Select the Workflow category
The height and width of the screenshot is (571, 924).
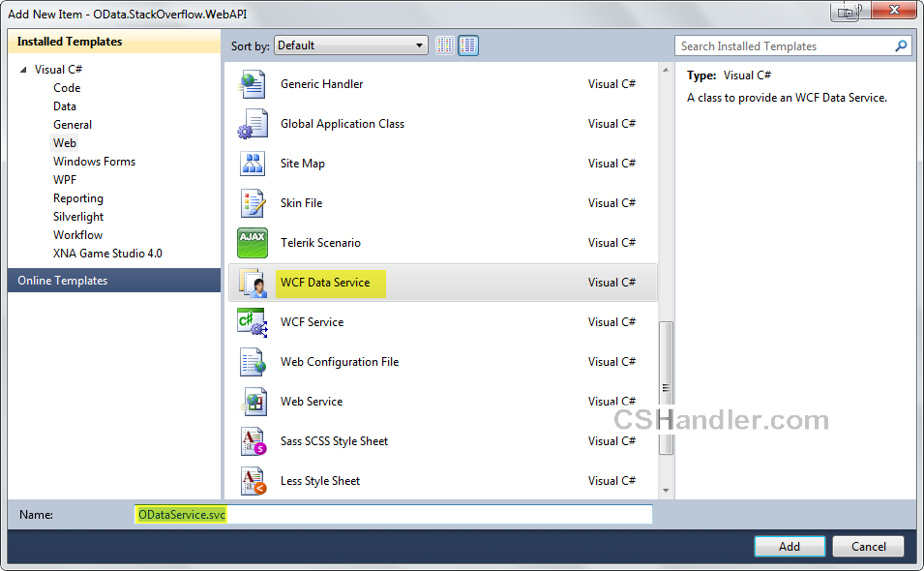click(x=77, y=234)
